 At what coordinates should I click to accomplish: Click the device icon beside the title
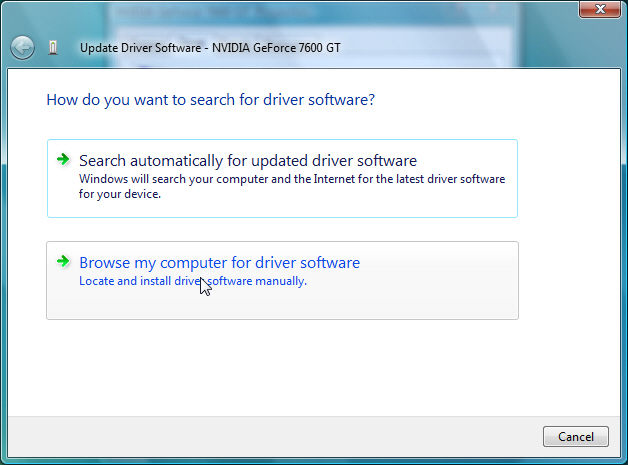pos(53,48)
